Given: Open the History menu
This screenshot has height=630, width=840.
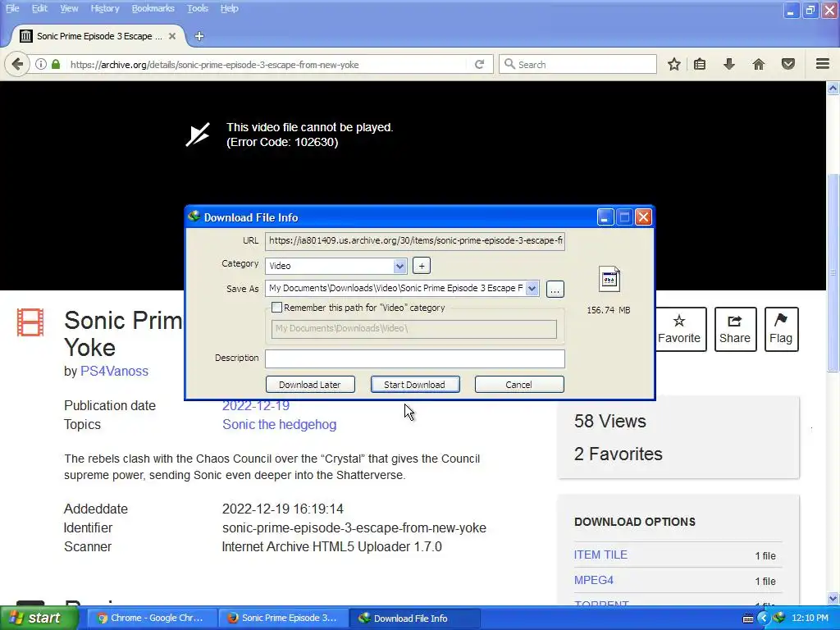Looking at the screenshot, I should (x=104, y=8).
